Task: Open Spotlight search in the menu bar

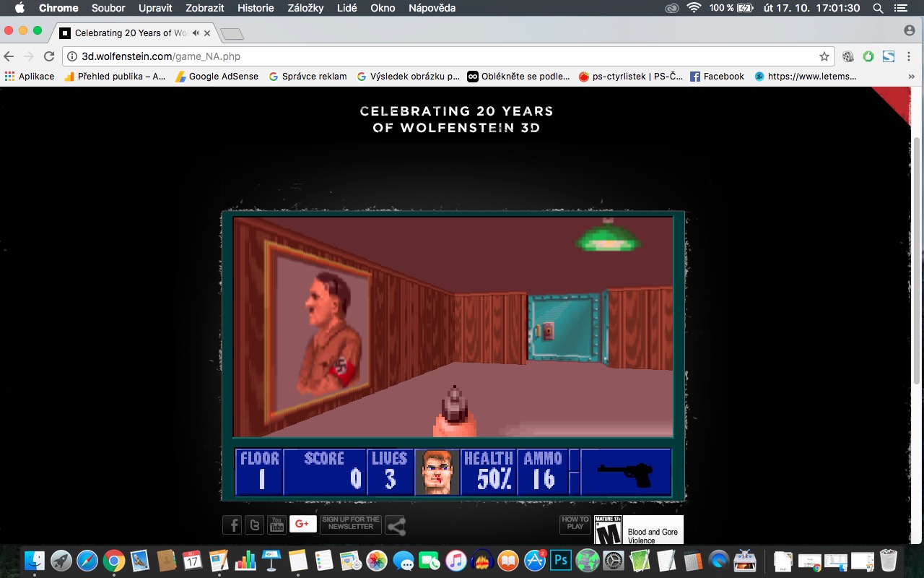Action: click(x=878, y=8)
